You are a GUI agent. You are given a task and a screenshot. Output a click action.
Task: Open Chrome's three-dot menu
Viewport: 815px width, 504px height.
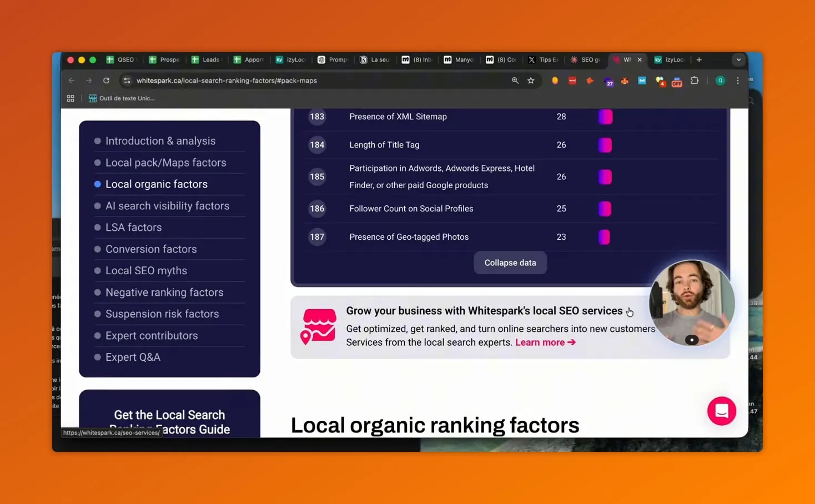point(737,80)
